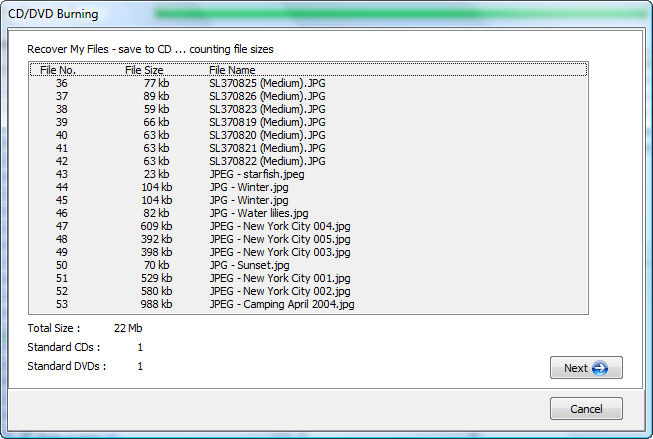
Task: Select the JPG - Sunset.jpg file
Action: pos(249,265)
